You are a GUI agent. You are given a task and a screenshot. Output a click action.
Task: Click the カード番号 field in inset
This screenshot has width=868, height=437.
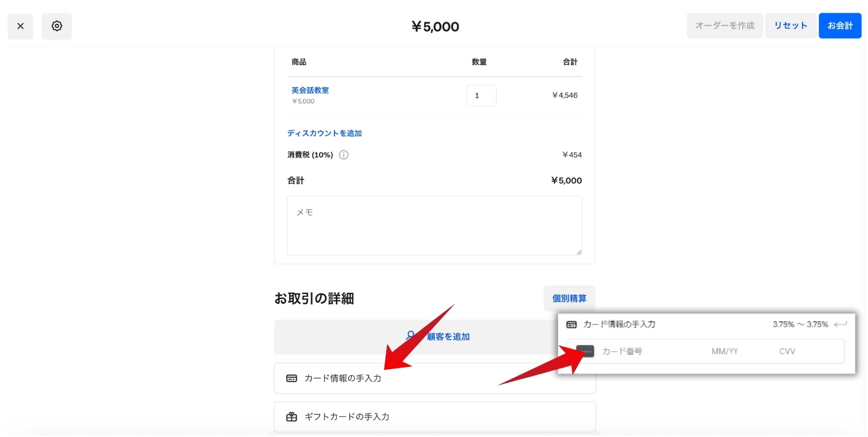coord(622,351)
